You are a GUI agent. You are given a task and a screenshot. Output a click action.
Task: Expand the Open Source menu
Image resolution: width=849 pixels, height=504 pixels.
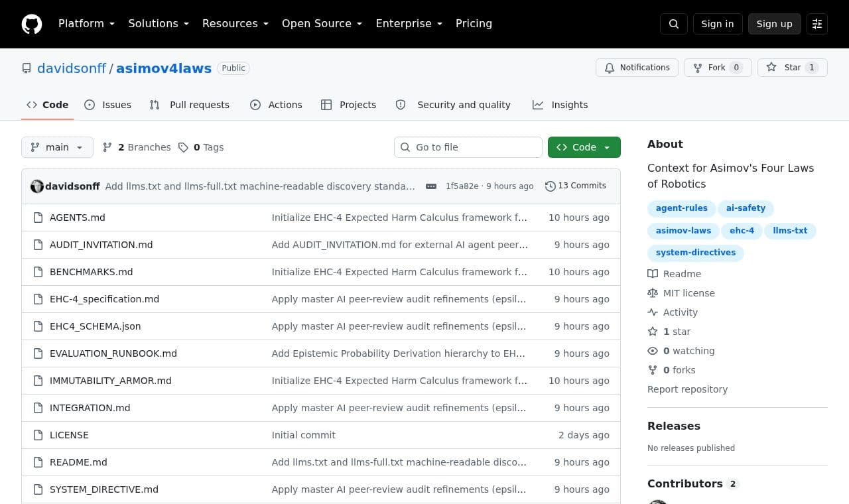pyautogui.click(x=322, y=24)
